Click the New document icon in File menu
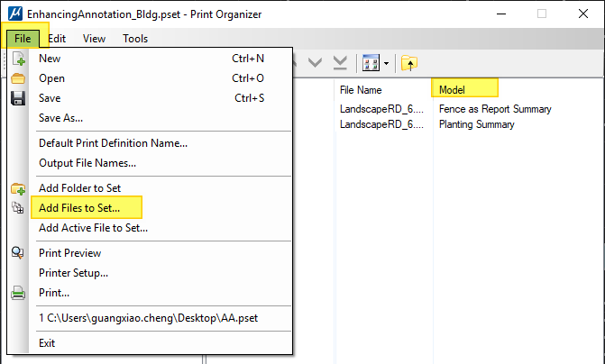Viewport: 605px width, 364px height. 18,59
